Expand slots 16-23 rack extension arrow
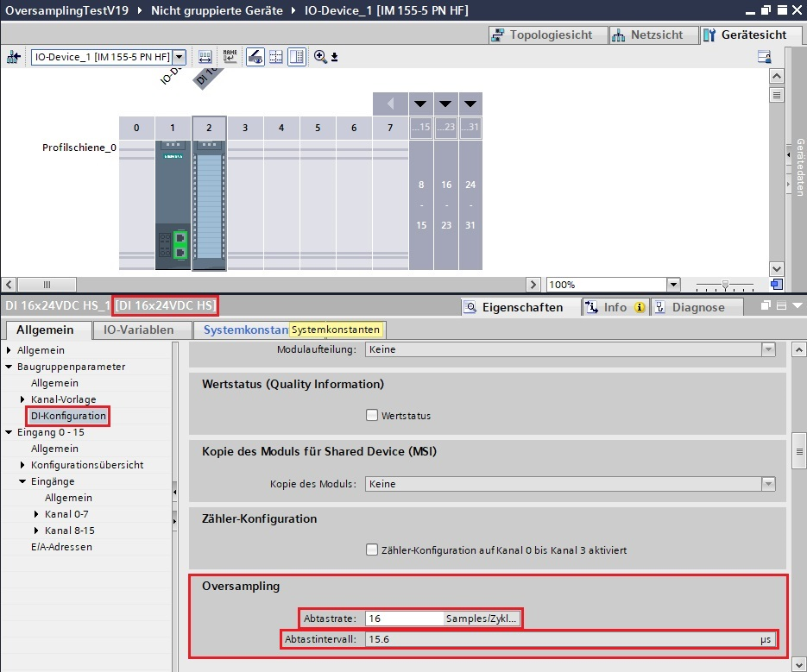Image resolution: width=807 pixels, height=672 pixels. pos(445,104)
